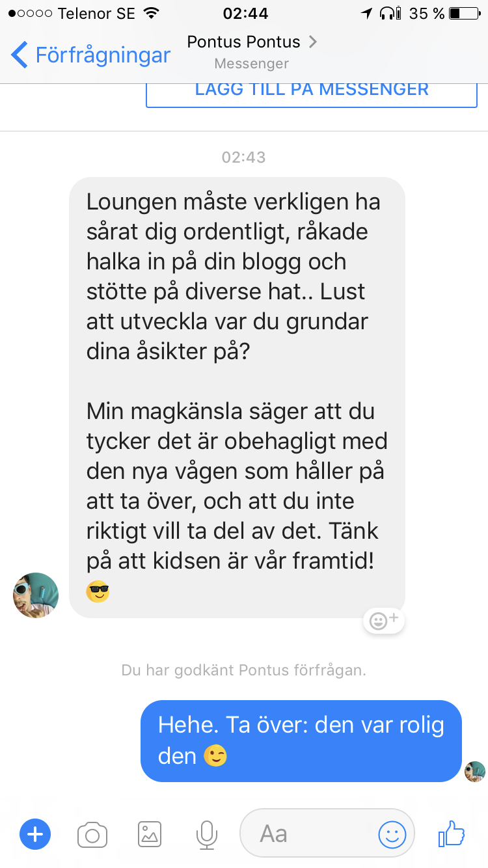This screenshot has width=488, height=868.
Task: Add a reaction to Pontus's message
Action: click(384, 621)
